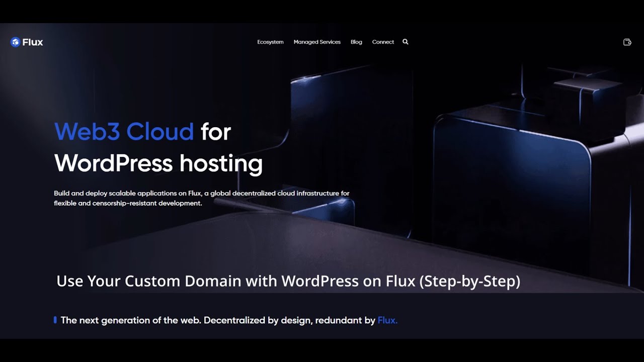Image resolution: width=644 pixels, height=362 pixels.
Task: Open the search magnifier icon
Action: pyautogui.click(x=406, y=42)
